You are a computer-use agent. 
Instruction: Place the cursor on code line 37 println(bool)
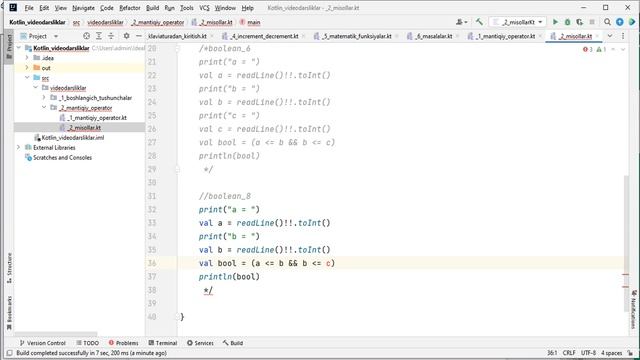(229, 277)
